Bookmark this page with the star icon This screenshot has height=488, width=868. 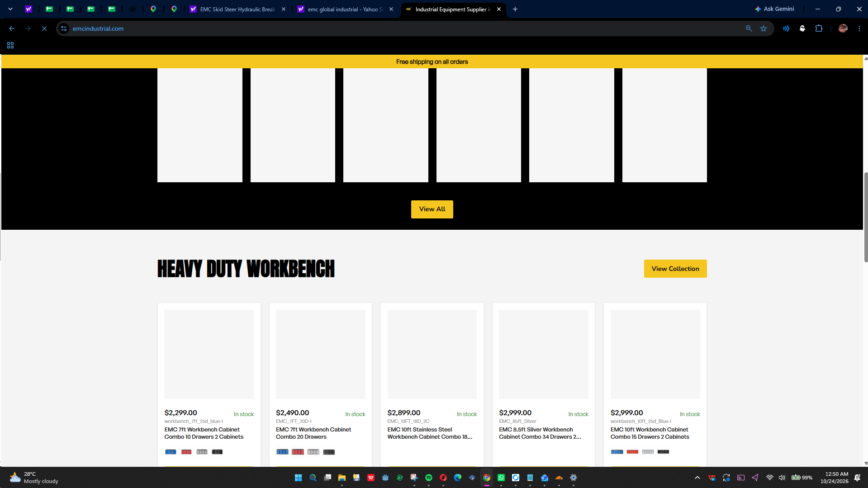[x=764, y=28]
